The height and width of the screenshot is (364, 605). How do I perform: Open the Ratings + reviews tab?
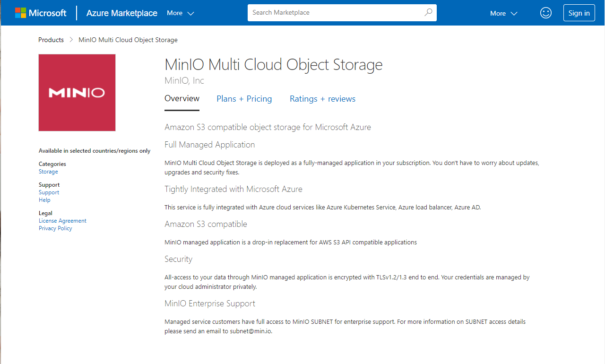pyautogui.click(x=322, y=99)
